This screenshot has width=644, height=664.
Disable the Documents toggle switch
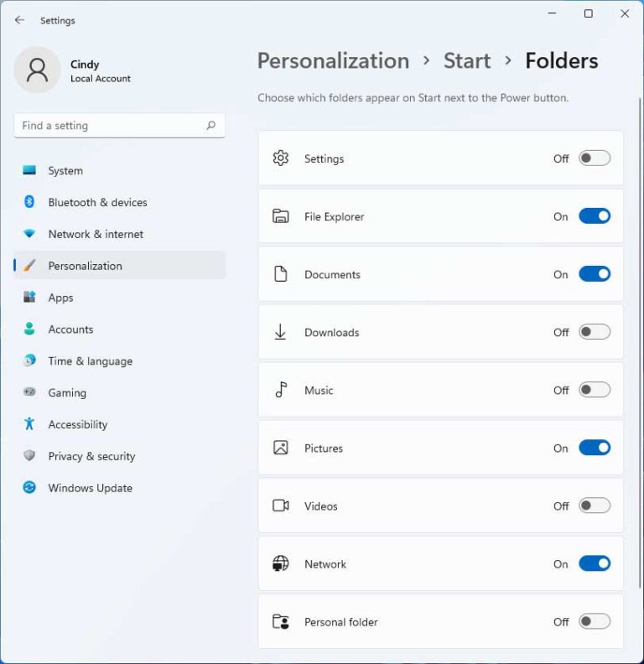tap(595, 274)
